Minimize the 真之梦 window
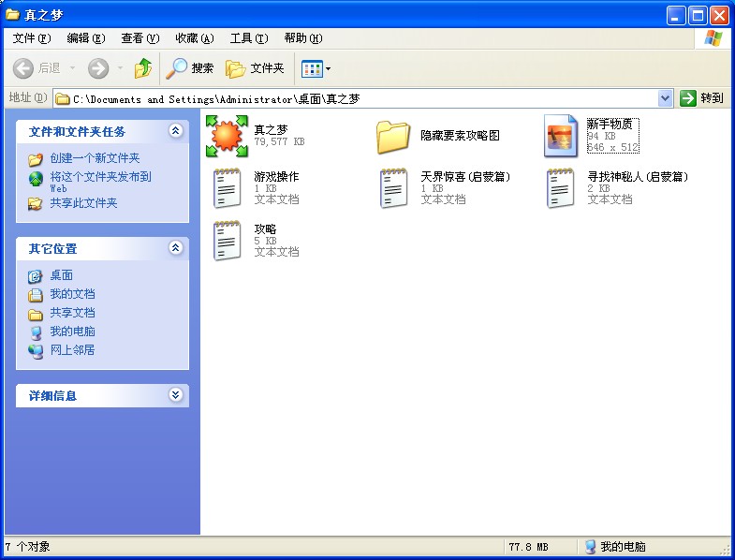735x560 pixels. point(676,16)
